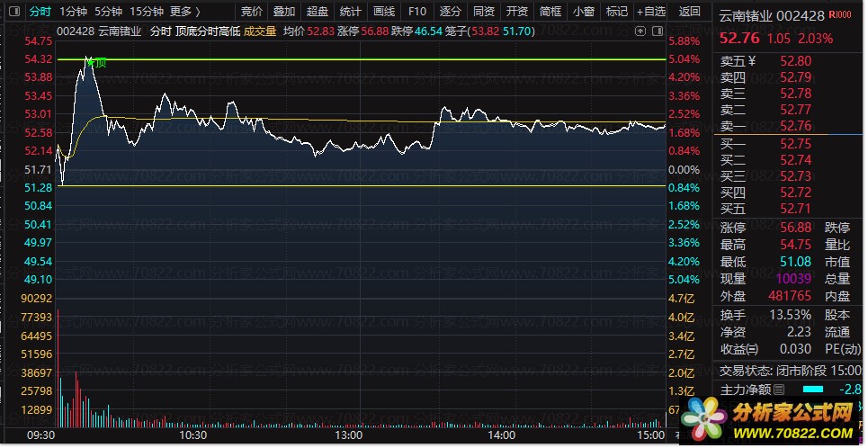This screenshot has height=448, width=868.
Task: Toggle the 叠加 overlay option
Action: pos(283,12)
